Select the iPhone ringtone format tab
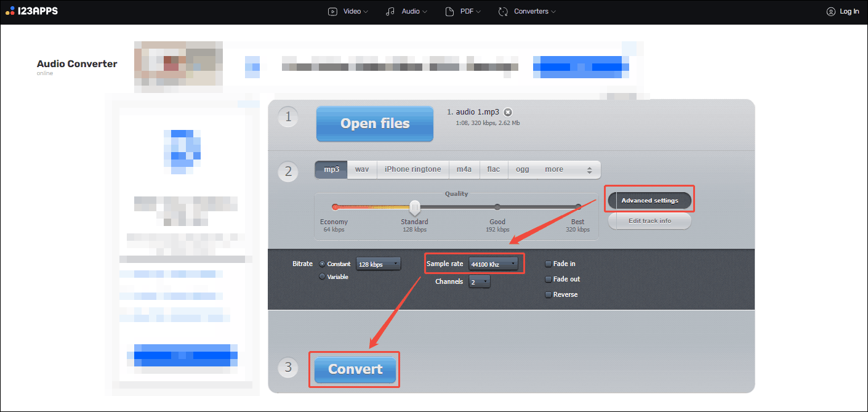 (412, 169)
